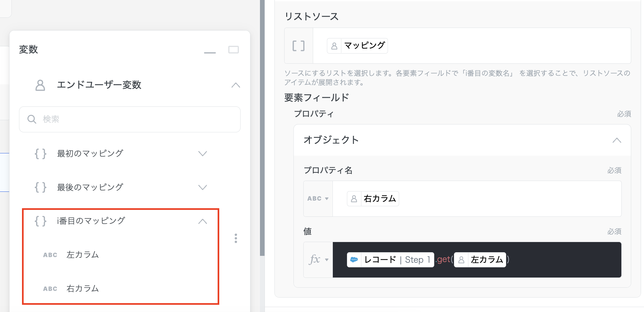Collapse the エンドユーザー変数 section
644x312 pixels.
click(x=235, y=85)
